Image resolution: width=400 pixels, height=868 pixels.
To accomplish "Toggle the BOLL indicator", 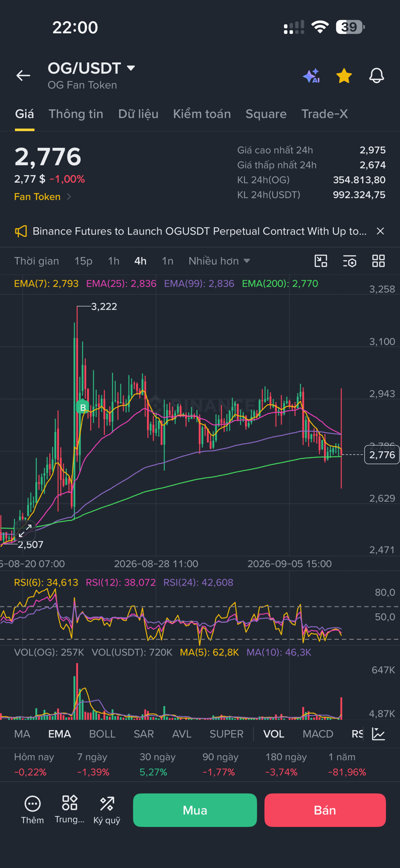I will coord(102,734).
